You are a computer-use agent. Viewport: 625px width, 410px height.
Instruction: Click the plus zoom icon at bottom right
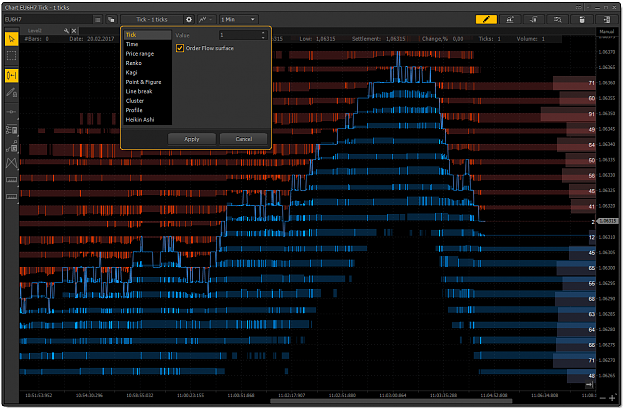(613, 398)
